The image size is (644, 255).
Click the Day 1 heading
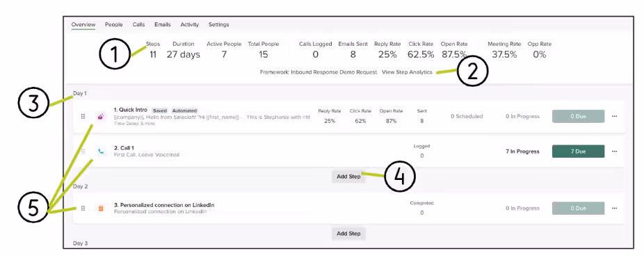click(x=80, y=93)
